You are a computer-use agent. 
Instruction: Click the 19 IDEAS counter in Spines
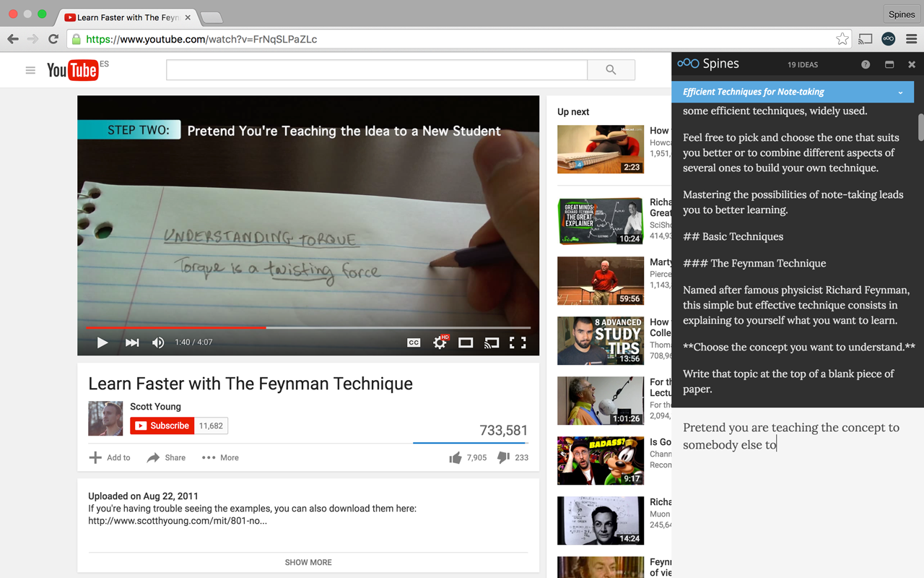(x=803, y=64)
